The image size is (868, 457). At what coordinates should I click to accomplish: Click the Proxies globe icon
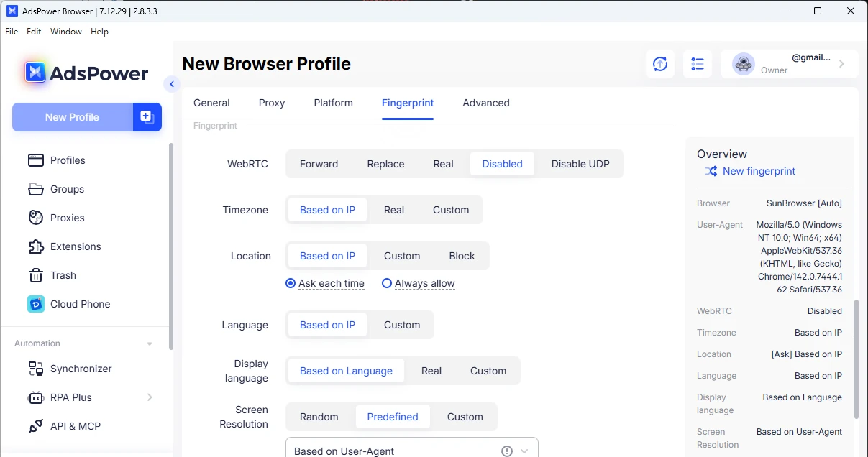(36, 218)
